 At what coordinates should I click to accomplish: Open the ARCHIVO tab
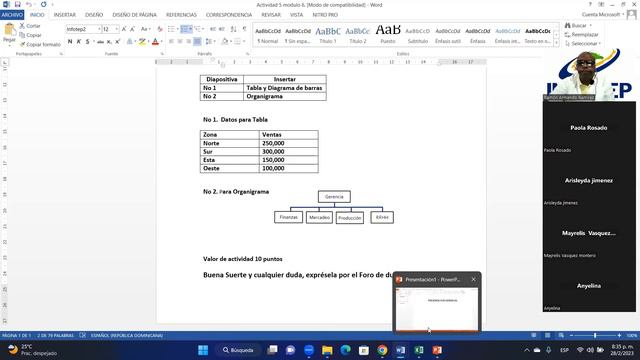(12, 15)
